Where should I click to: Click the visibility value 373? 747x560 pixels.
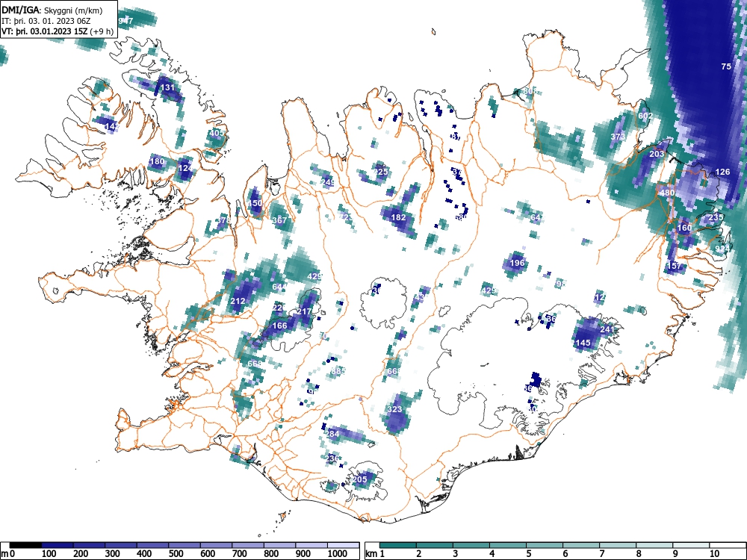pos(618,137)
